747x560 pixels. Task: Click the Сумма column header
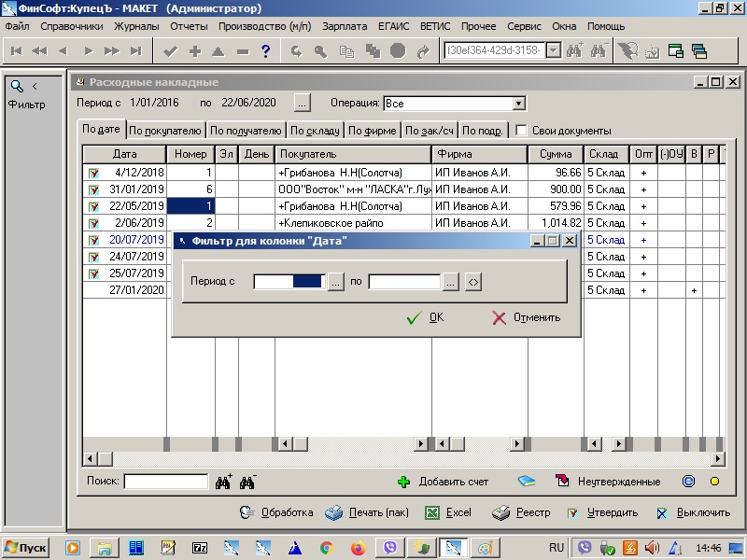coord(556,154)
